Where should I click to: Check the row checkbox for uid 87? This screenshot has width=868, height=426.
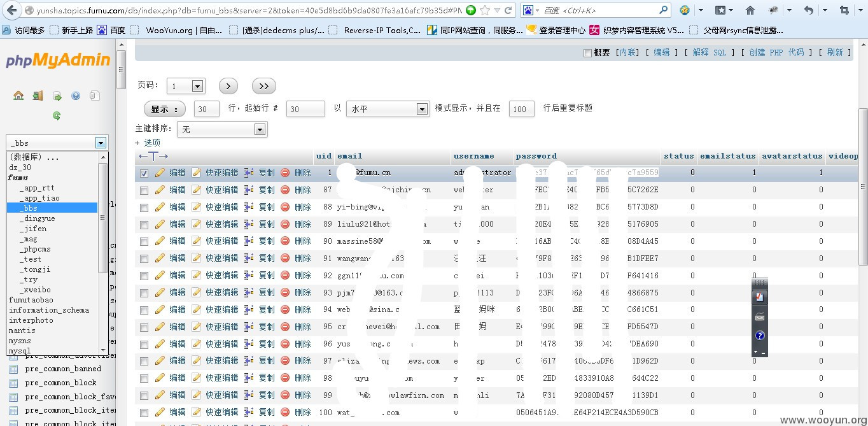[144, 190]
